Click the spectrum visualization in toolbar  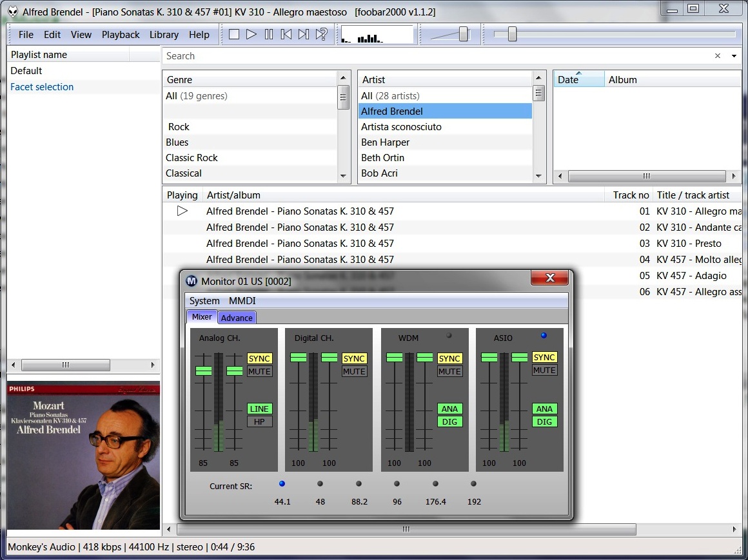point(377,35)
